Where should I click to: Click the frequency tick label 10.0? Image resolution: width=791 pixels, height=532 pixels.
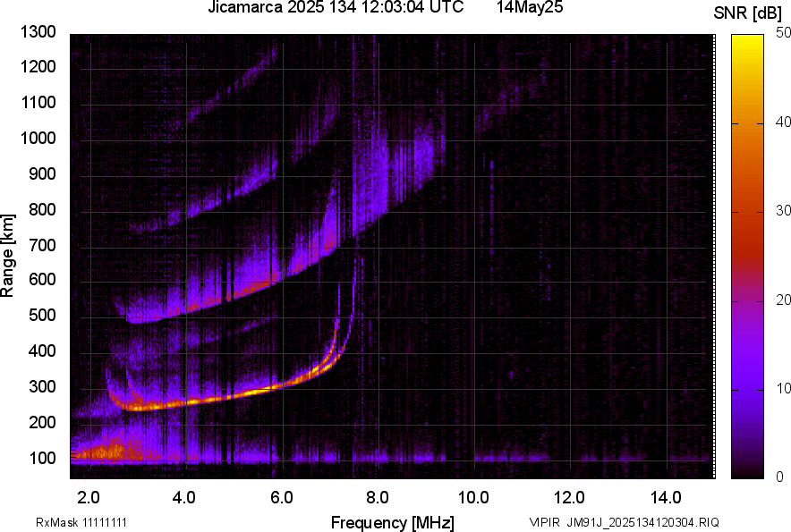pos(473,498)
